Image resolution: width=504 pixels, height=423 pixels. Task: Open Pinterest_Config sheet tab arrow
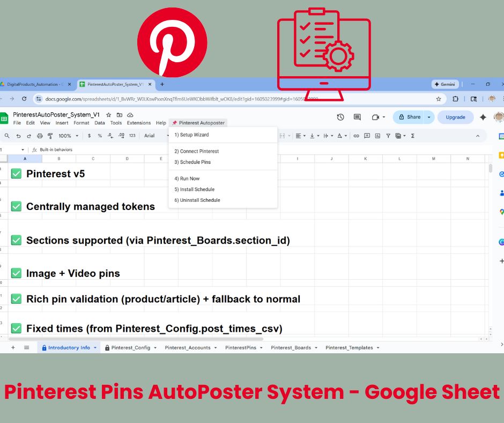155,348
